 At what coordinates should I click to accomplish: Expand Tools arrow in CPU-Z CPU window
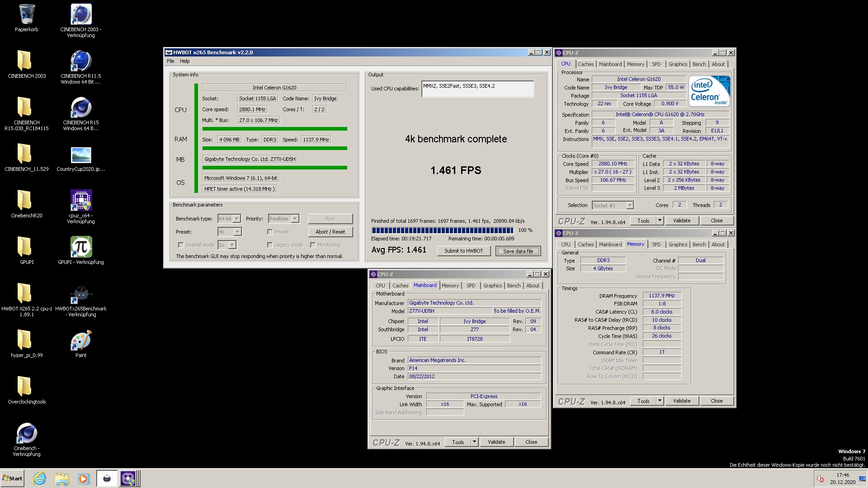[660, 221]
